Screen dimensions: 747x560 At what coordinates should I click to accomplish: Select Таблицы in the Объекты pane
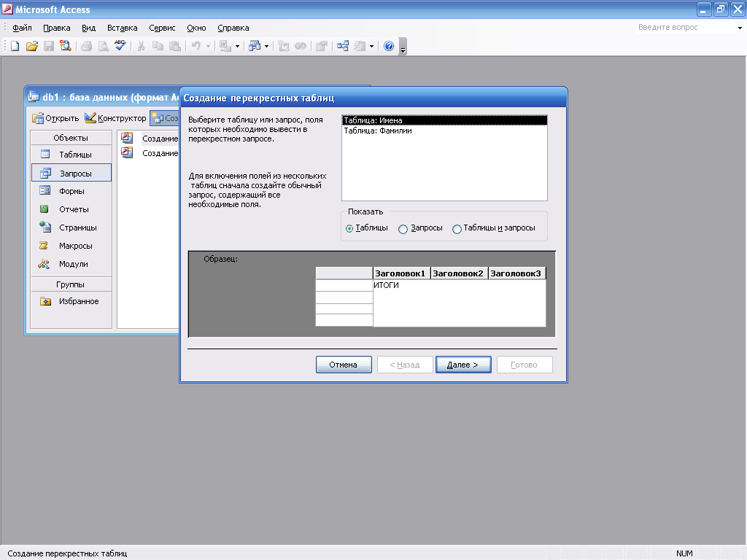(71, 155)
